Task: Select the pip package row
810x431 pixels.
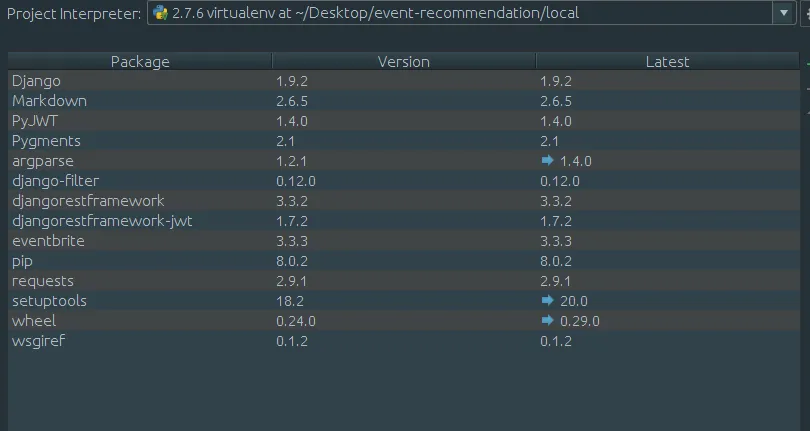Action: coord(404,260)
